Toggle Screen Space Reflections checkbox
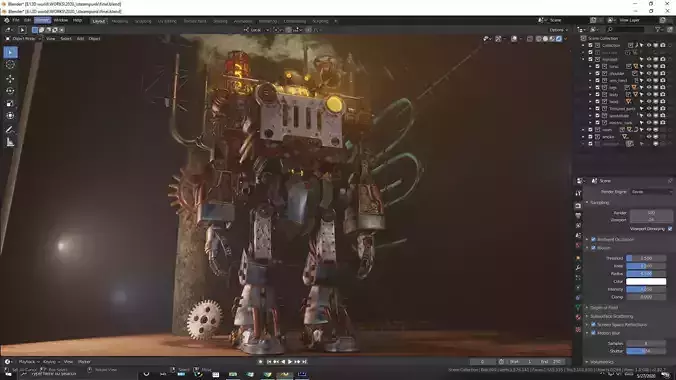676x380 pixels. (x=594, y=324)
